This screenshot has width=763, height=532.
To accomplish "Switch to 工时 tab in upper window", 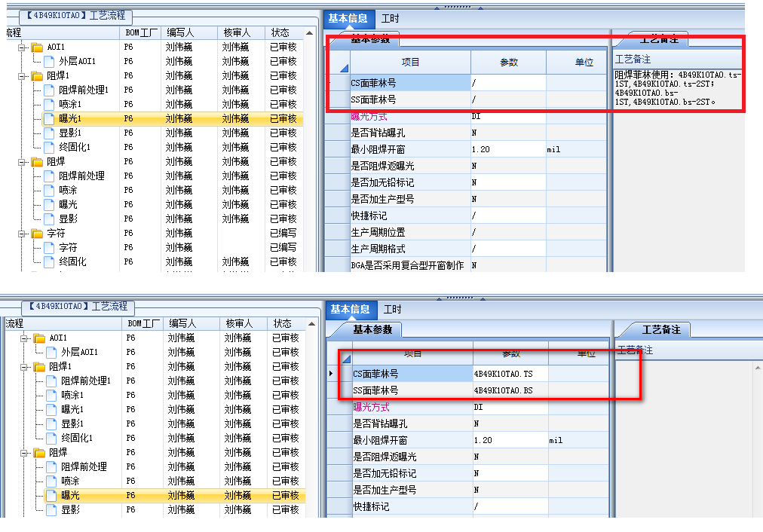I will (391, 19).
